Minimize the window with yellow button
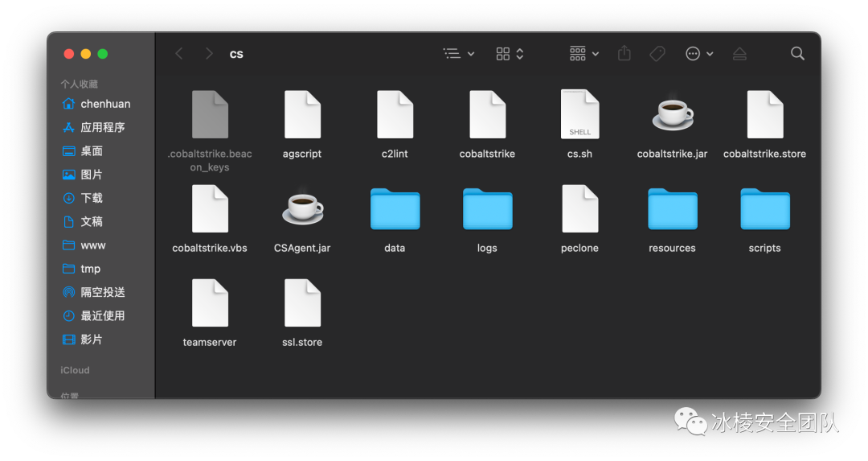Image resolution: width=868 pixels, height=461 pixels. pos(86,54)
